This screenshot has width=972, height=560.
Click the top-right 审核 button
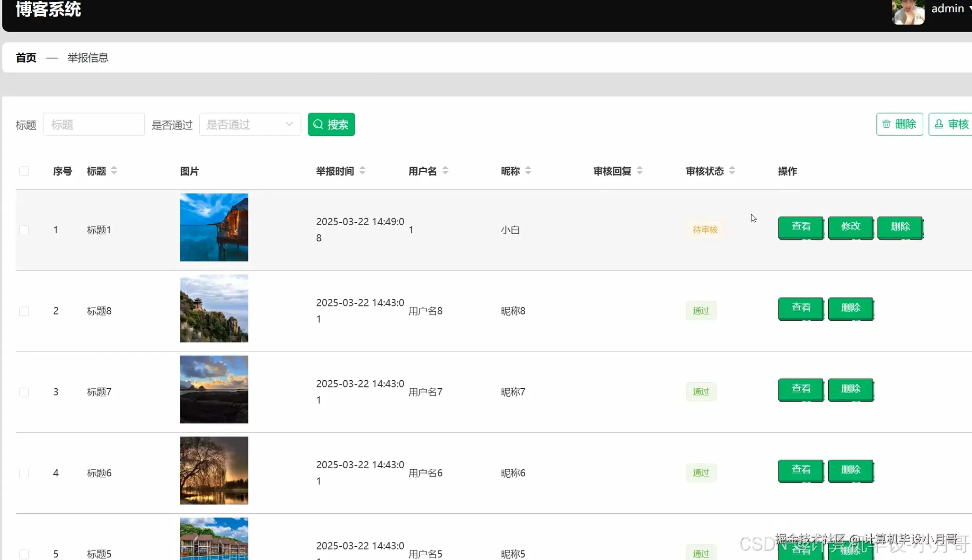pyautogui.click(x=951, y=124)
